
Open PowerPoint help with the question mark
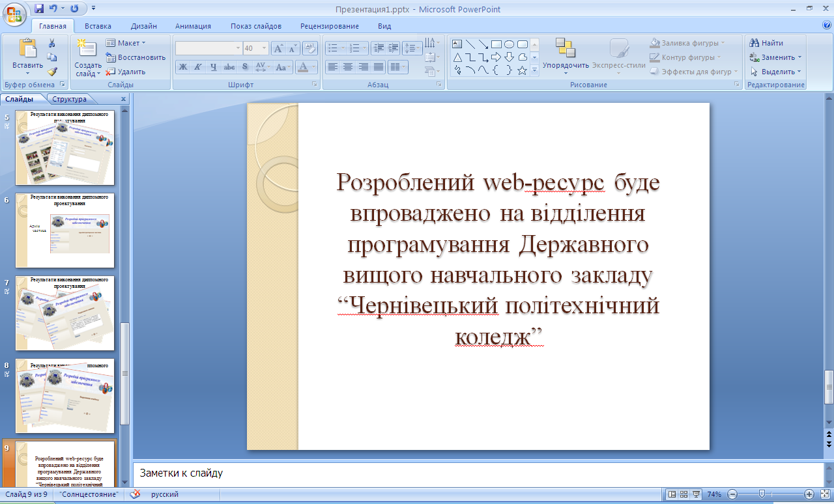[827, 26]
